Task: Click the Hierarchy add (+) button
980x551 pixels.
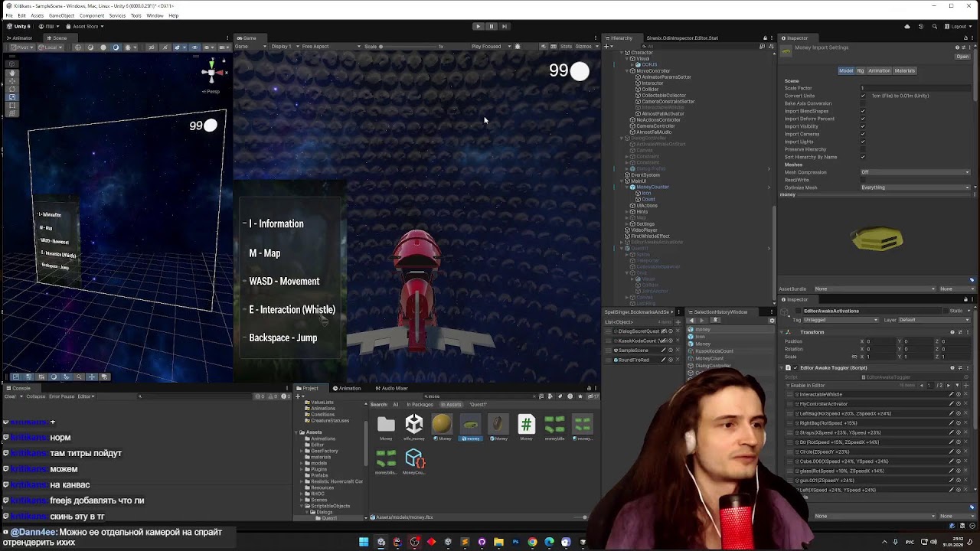Action: click(x=608, y=47)
